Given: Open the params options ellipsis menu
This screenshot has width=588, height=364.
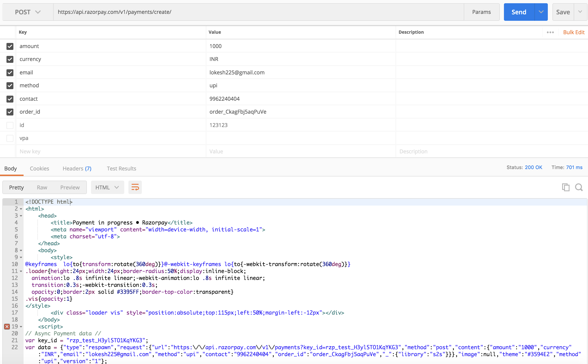Looking at the screenshot, I should pos(550,32).
